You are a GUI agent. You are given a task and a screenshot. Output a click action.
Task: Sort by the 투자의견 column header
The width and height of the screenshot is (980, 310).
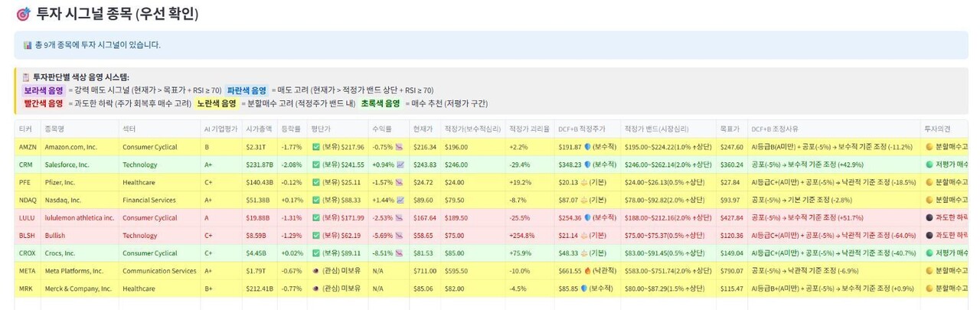(945, 129)
